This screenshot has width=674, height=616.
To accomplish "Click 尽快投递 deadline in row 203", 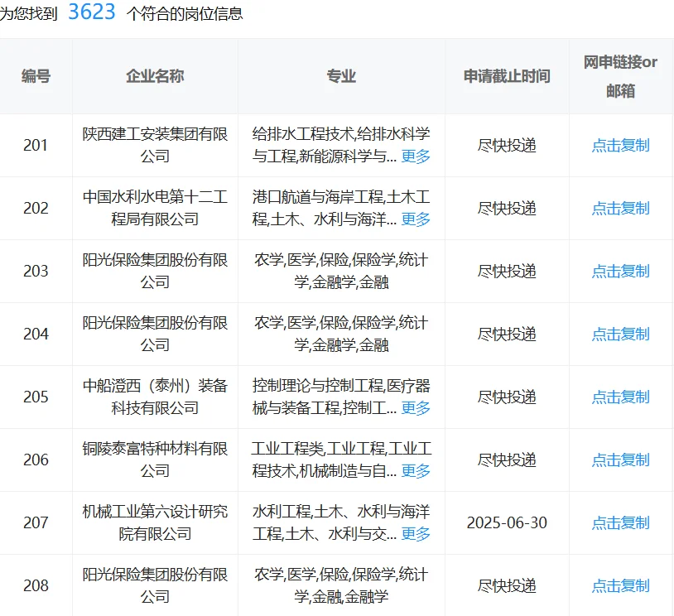I will coord(507,272).
